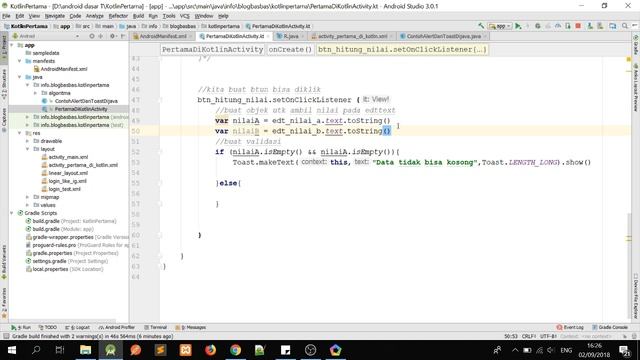Screen dimensions: 640x360
Task: Open the Gradle Console button
Action: [x=610, y=327]
